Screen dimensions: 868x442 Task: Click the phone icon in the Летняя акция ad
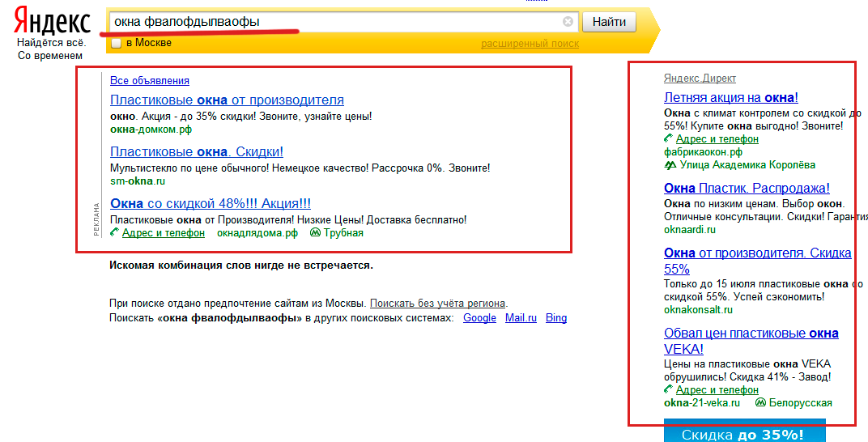[x=669, y=139]
